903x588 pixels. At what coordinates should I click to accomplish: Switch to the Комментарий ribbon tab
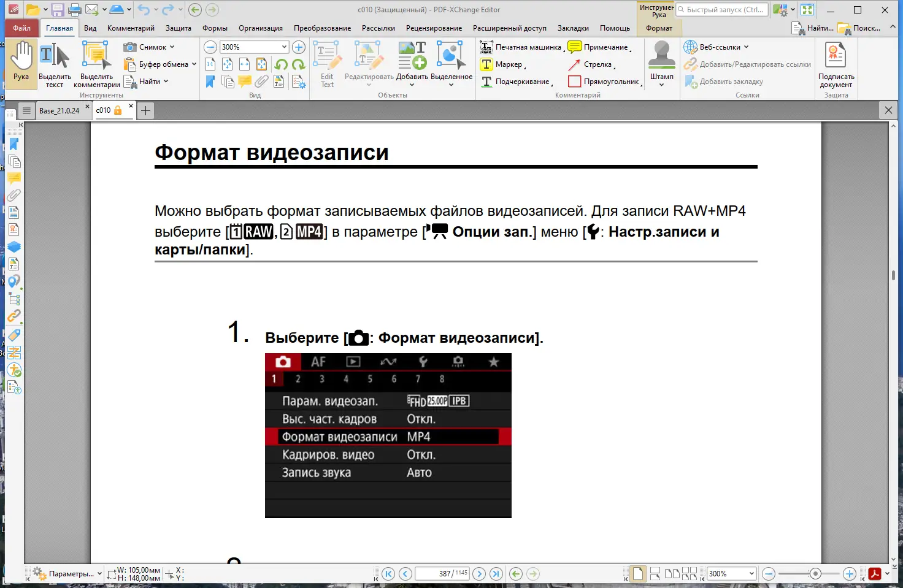[x=130, y=28]
